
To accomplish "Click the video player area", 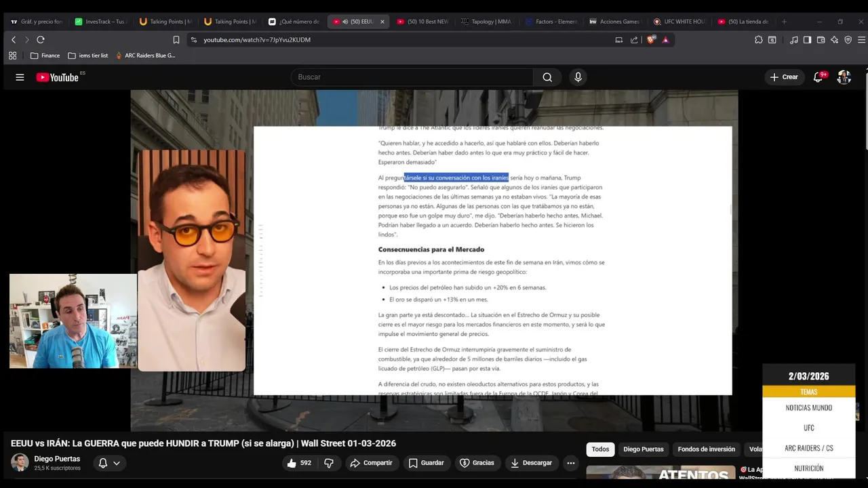I will pyautogui.click(x=434, y=260).
